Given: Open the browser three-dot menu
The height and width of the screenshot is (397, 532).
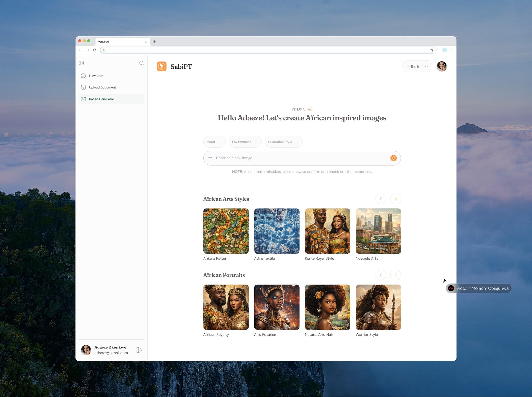Looking at the screenshot, I should (x=452, y=50).
